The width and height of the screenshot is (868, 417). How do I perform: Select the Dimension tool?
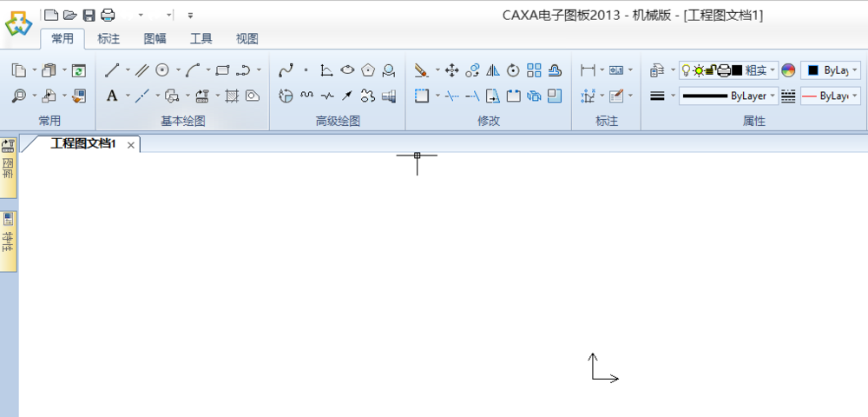pyautogui.click(x=588, y=70)
